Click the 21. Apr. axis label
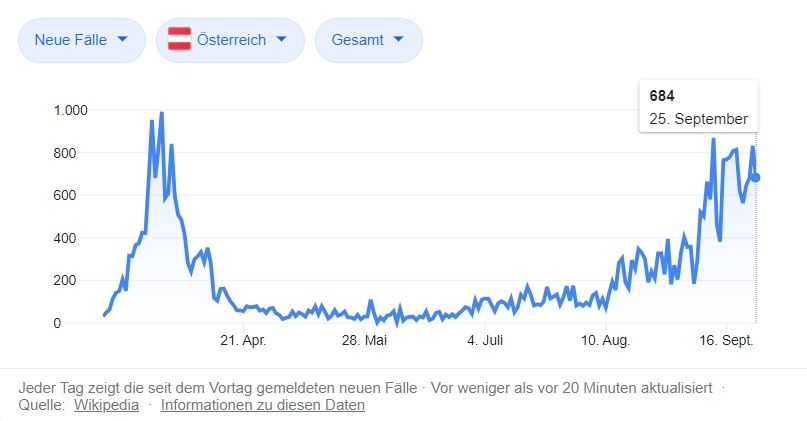The image size is (807, 421). click(242, 341)
